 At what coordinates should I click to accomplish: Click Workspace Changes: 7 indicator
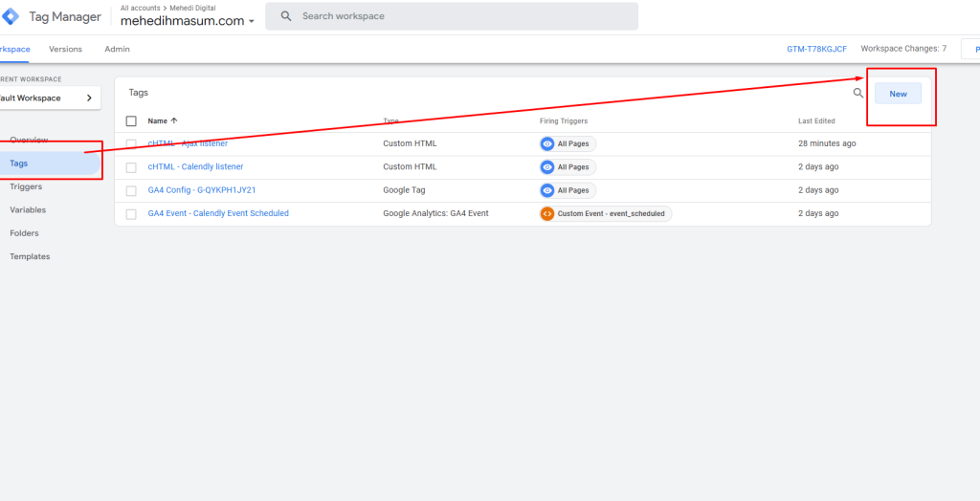903,48
